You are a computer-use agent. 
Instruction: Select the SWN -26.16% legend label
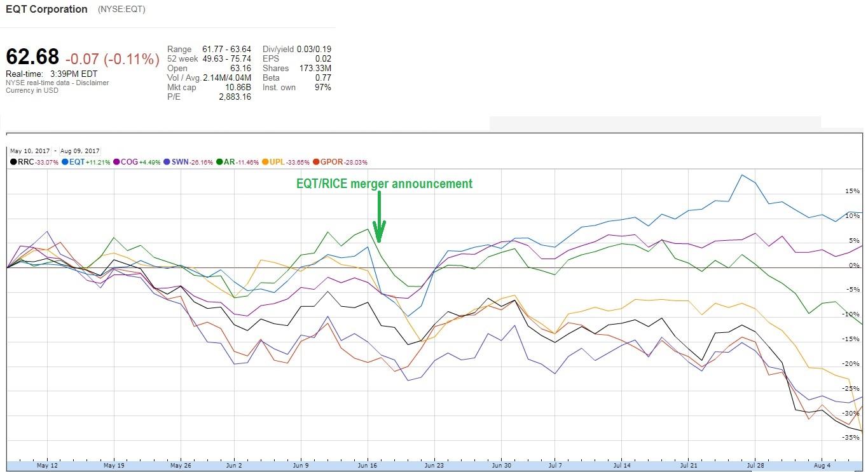pyautogui.click(x=192, y=162)
